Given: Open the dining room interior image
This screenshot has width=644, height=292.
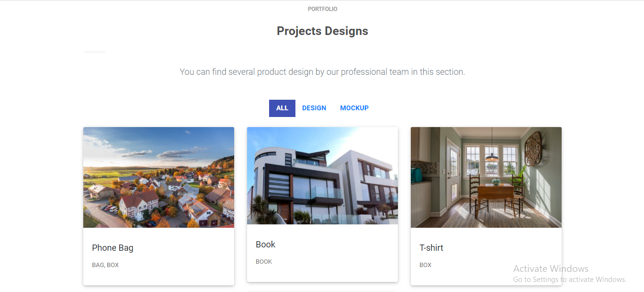Looking at the screenshot, I should [x=486, y=177].
